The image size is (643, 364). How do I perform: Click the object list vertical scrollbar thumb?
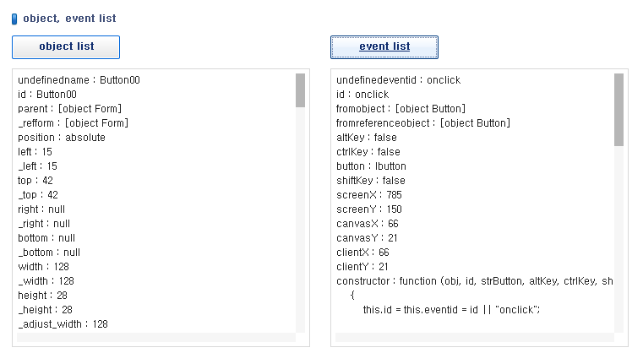pos(300,90)
